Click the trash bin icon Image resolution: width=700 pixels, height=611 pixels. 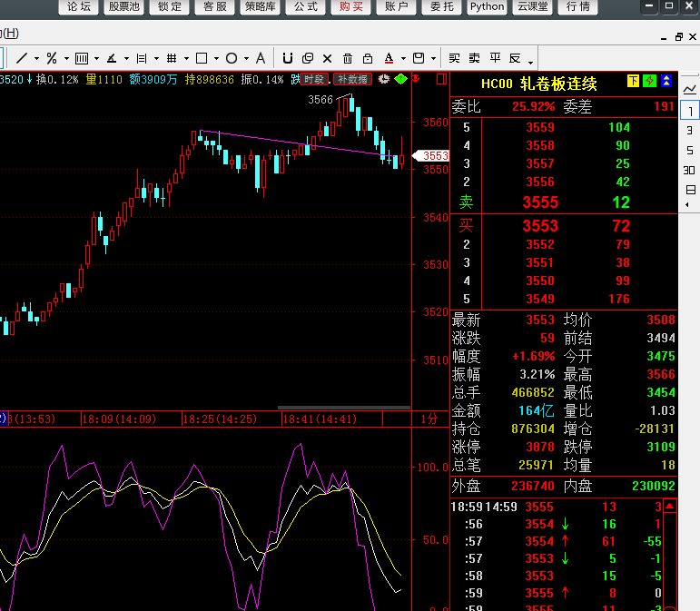(x=345, y=58)
